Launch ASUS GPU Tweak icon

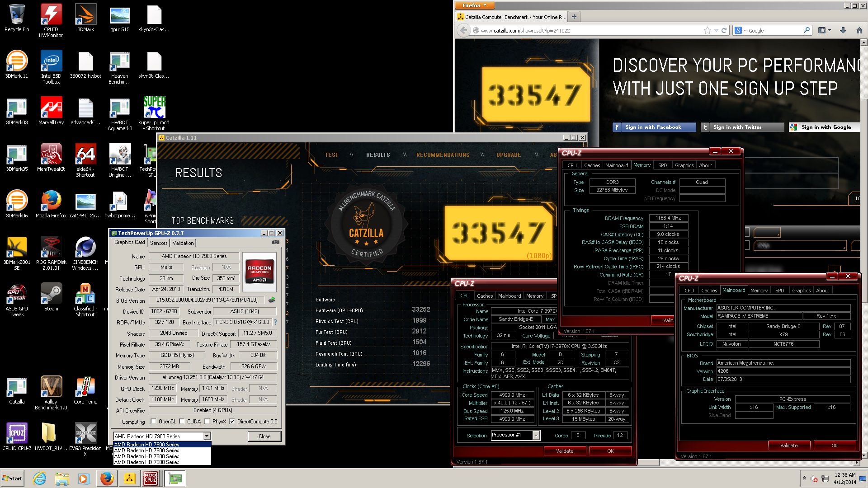pyautogui.click(x=17, y=299)
